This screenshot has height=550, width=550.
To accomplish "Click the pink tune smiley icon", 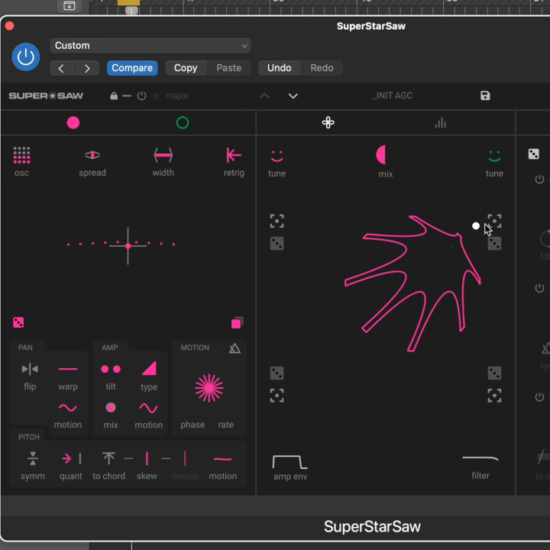I will click(277, 156).
